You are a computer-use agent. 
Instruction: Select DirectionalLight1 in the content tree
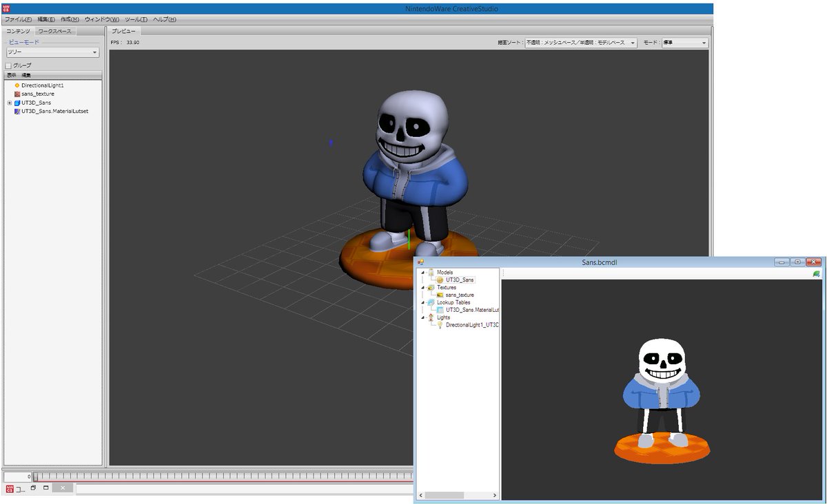coord(42,85)
